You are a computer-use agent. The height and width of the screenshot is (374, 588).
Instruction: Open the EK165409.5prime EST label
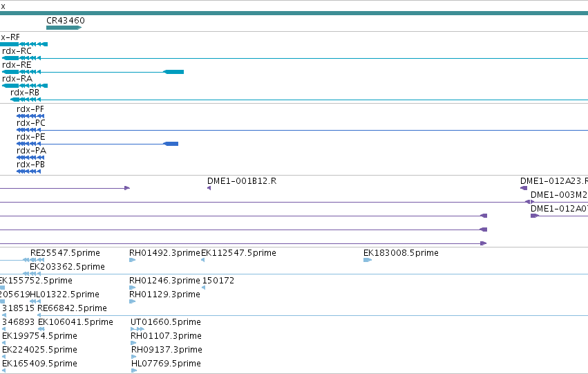tap(40, 364)
